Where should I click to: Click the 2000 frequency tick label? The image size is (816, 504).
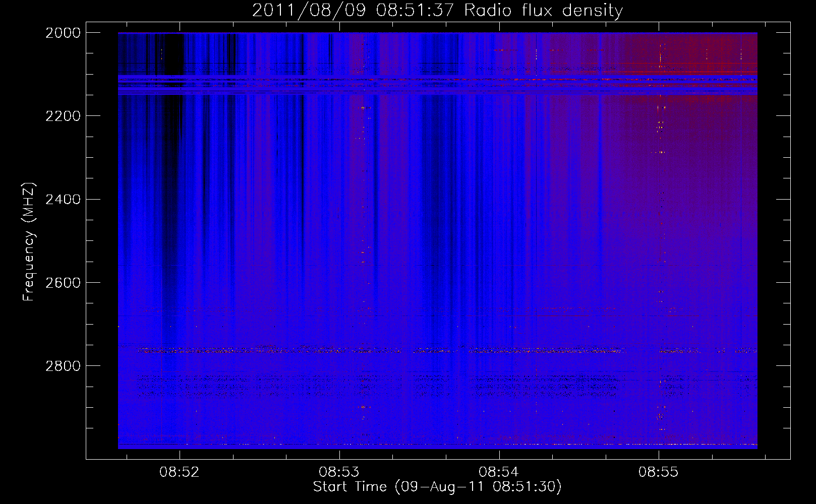click(x=63, y=33)
